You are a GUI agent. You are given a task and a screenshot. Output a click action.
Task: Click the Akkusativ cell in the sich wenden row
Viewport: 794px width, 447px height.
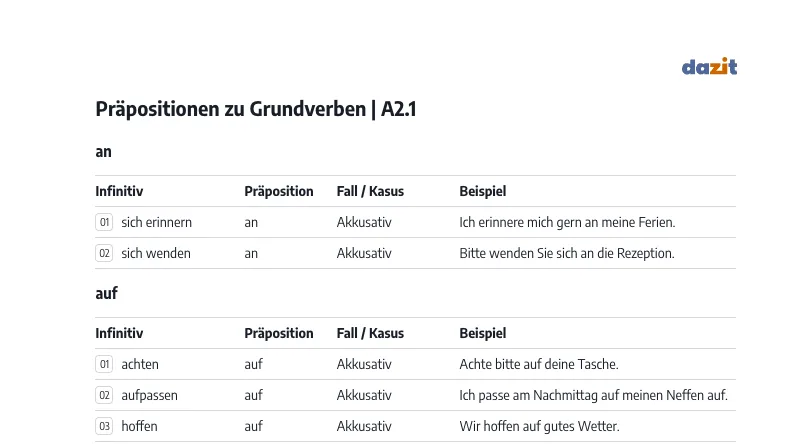click(364, 253)
